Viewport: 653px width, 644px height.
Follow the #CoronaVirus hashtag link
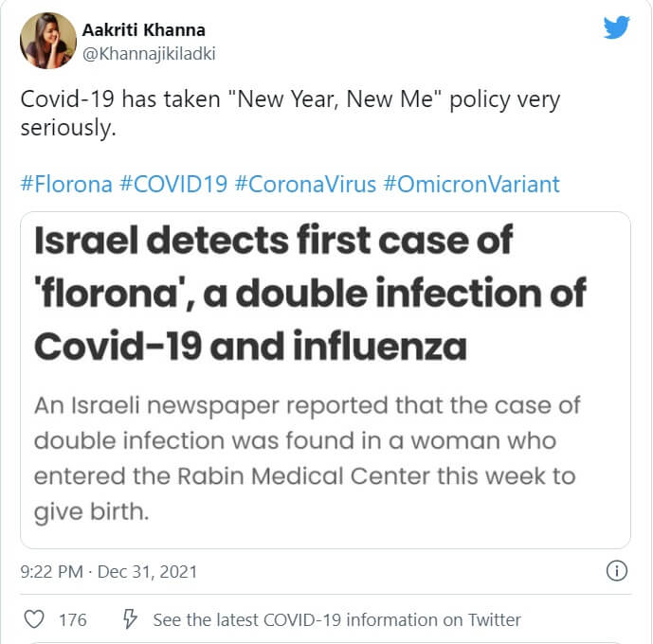pos(304,184)
